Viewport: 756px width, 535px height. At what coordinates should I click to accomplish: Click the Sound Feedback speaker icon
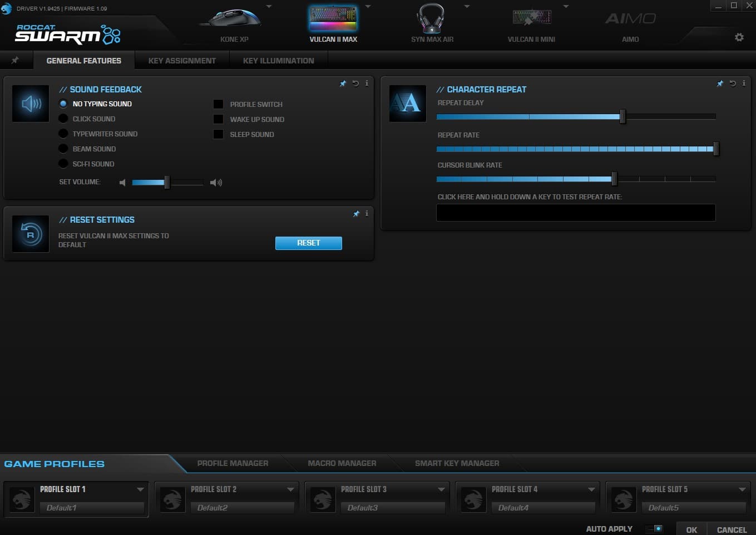(x=31, y=104)
